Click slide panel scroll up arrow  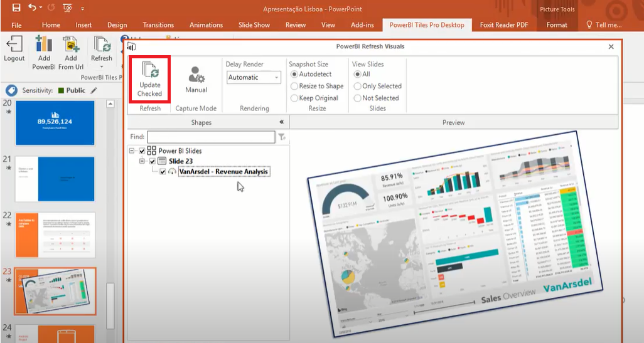[110, 104]
